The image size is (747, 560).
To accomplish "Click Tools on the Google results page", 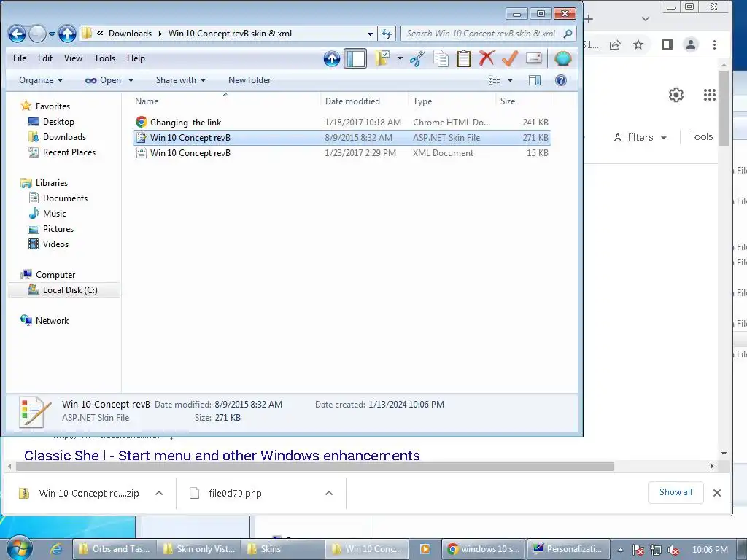I will click(701, 136).
